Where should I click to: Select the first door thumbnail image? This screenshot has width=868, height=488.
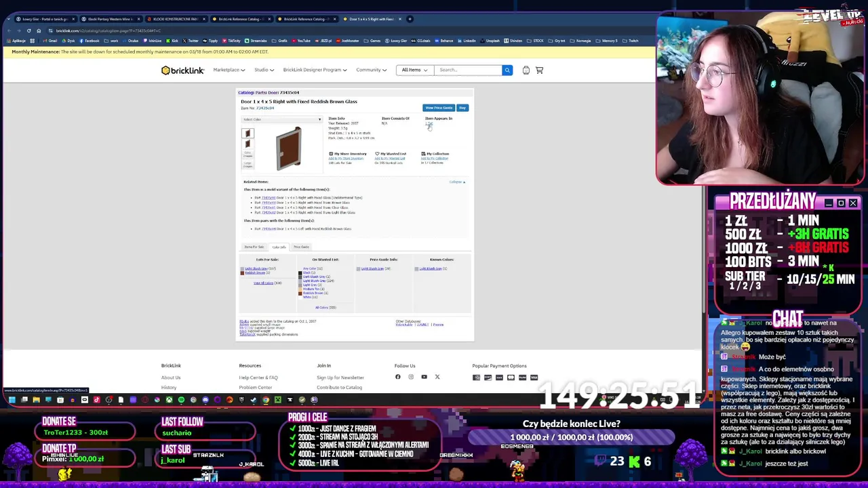(248, 134)
